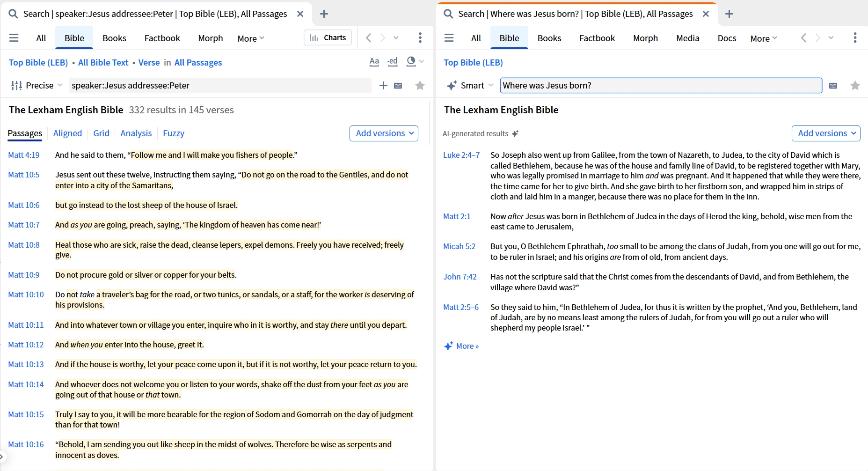Open keyboard icon in left search bar

[398, 86]
